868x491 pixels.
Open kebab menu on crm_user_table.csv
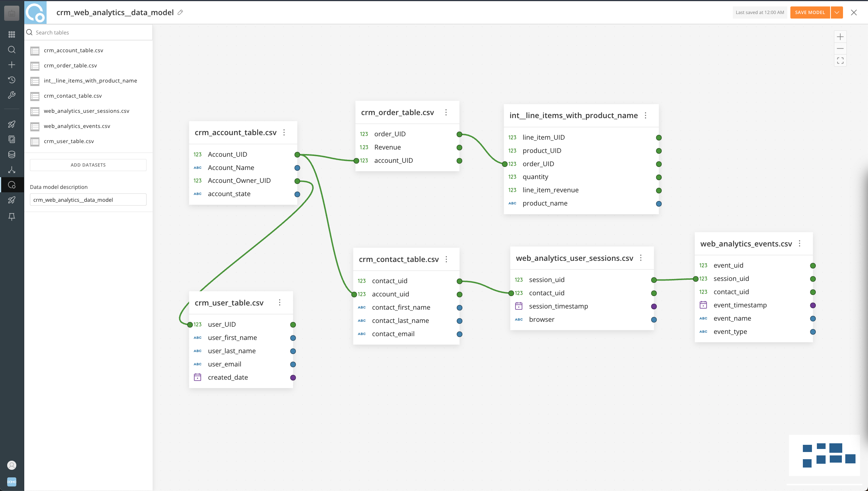pos(280,302)
